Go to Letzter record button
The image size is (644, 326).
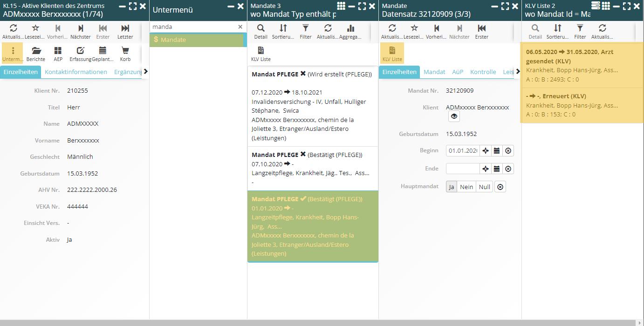(x=125, y=31)
